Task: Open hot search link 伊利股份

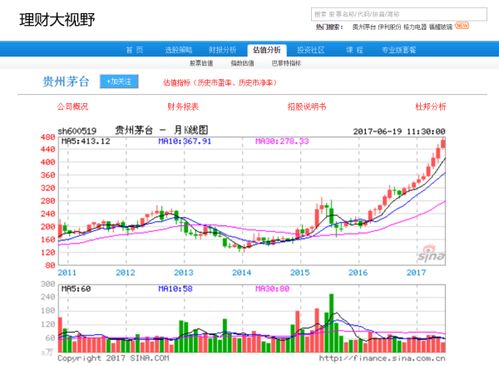Action: point(389,27)
